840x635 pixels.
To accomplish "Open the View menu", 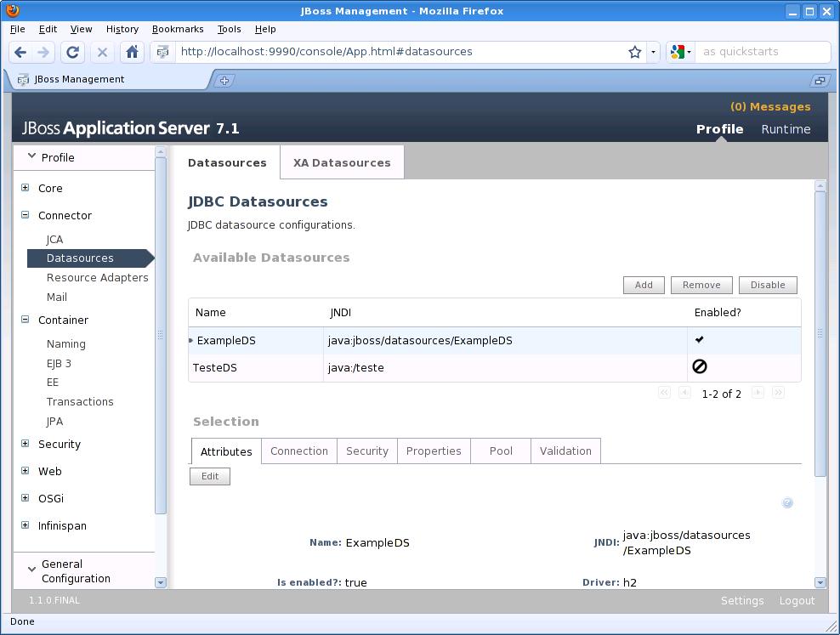I will click(x=81, y=29).
